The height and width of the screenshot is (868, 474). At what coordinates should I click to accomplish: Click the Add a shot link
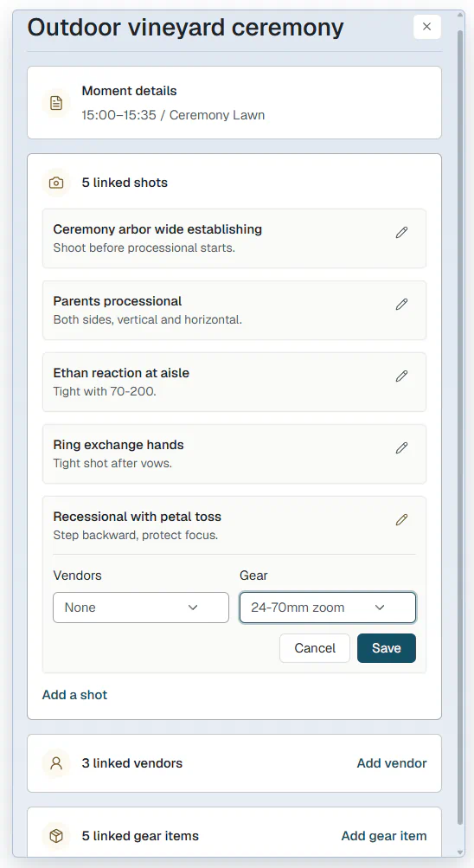74,695
